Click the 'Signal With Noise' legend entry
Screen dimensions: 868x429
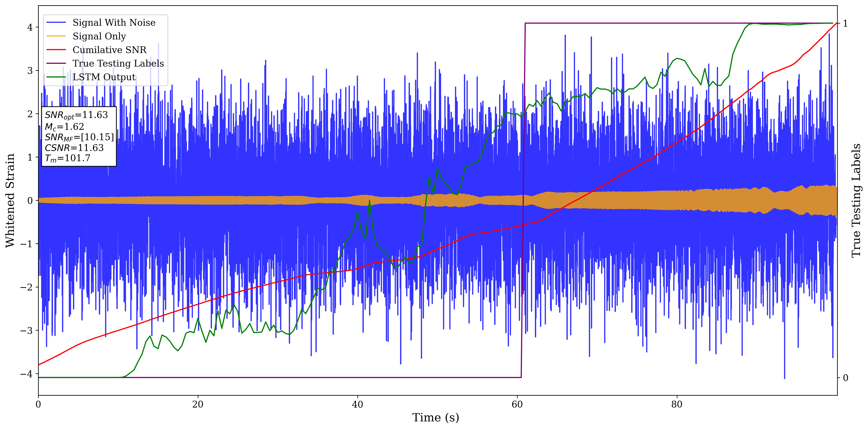pos(114,23)
